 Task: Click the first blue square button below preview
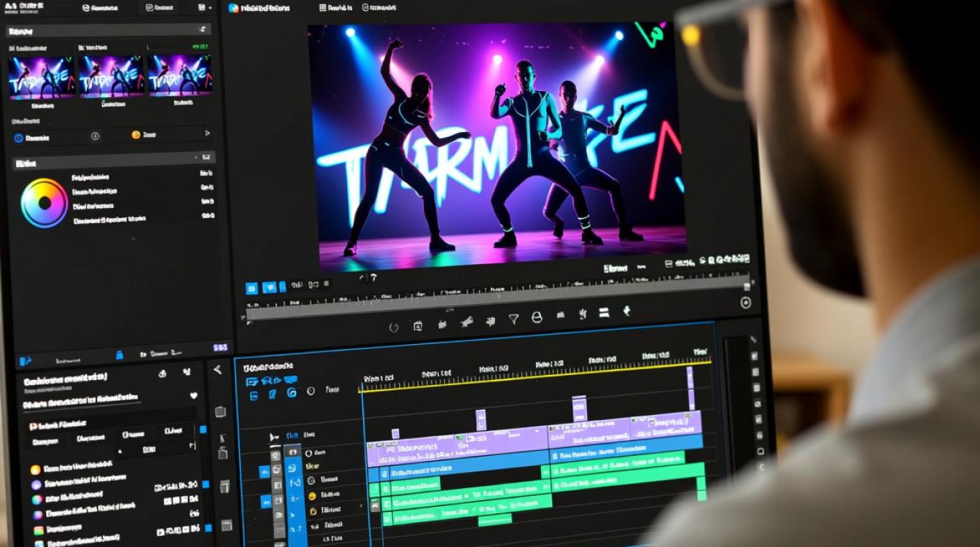click(252, 288)
